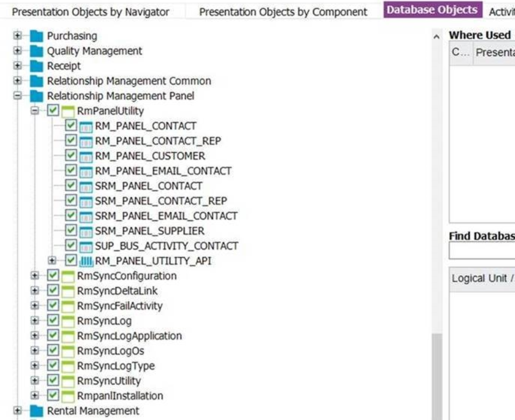Click the SRM_PANEL_SUPPLIER view icon
This screenshot has width=515, height=420.
[86, 231]
